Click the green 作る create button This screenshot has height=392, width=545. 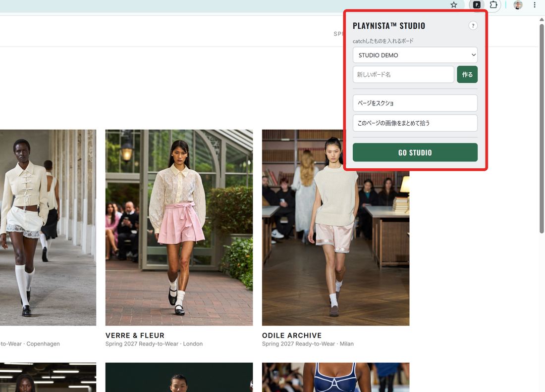click(467, 74)
